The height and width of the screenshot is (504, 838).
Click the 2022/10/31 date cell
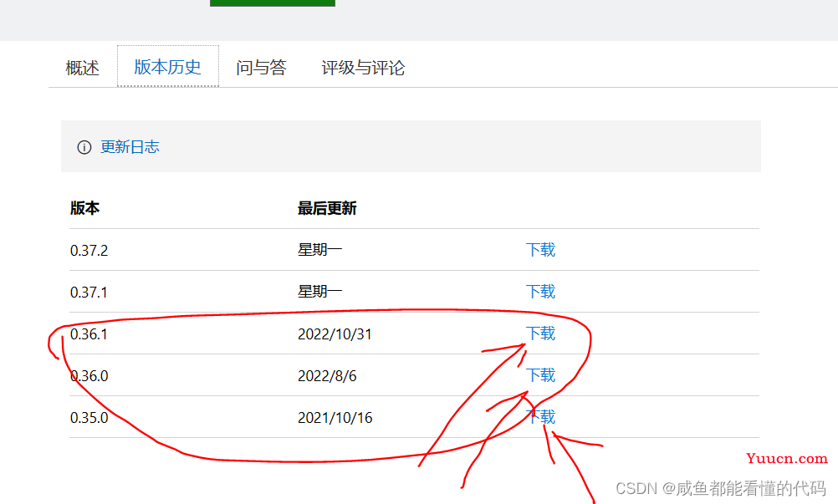pos(335,334)
